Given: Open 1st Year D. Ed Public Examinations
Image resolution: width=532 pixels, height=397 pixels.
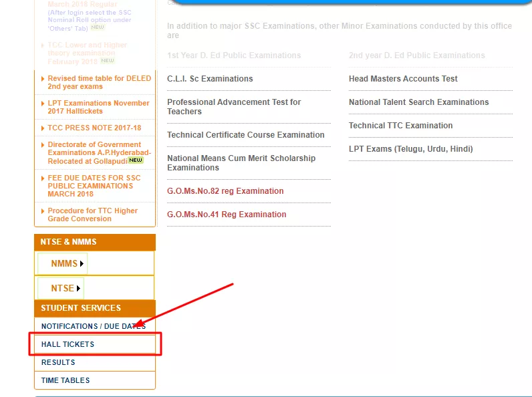Looking at the screenshot, I should click(234, 55).
